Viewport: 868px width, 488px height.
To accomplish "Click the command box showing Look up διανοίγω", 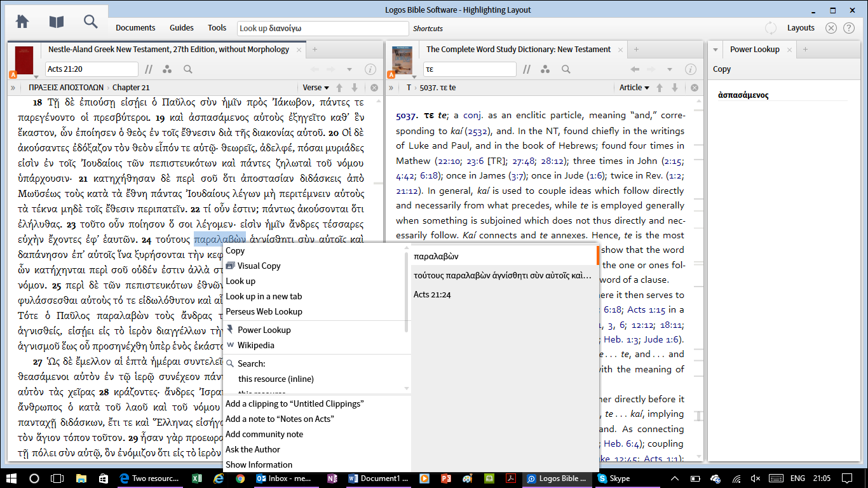I will click(323, 28).
